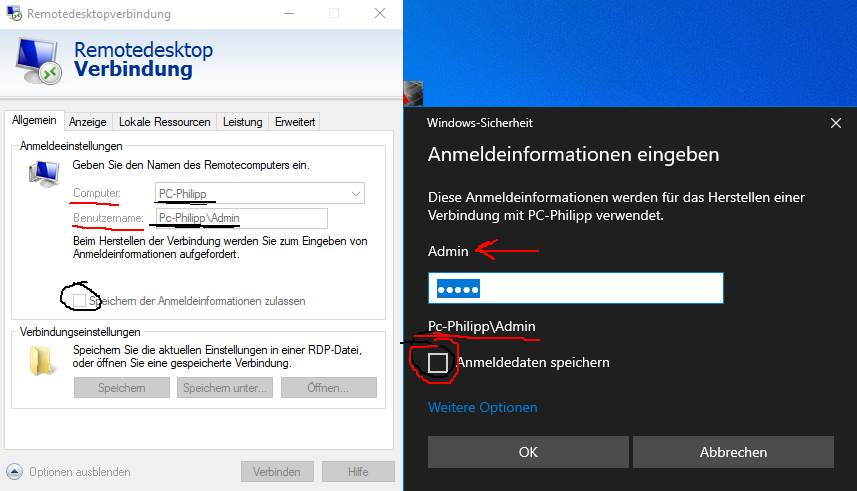Screen dimensions: 857x491
Task: Close the Remotedesktopverbindung window
Action: pyautogui.click(x=380, y=14)
